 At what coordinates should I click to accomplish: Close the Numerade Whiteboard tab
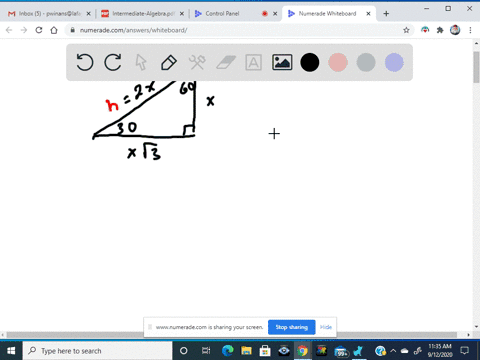click(x=368, y=14)
